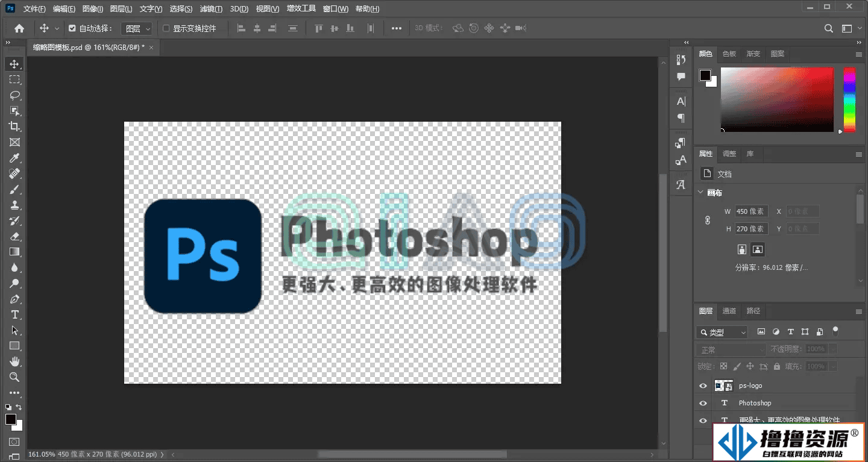868x462 pixels.
Task: Toggle the type layers filter
Action: pos(791,332)
